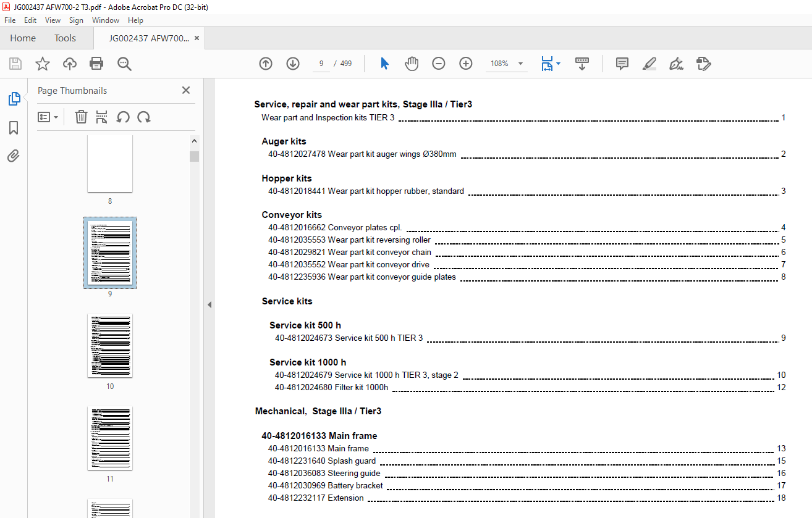
Task: Open the File menu
Action: tap(10, 20)
